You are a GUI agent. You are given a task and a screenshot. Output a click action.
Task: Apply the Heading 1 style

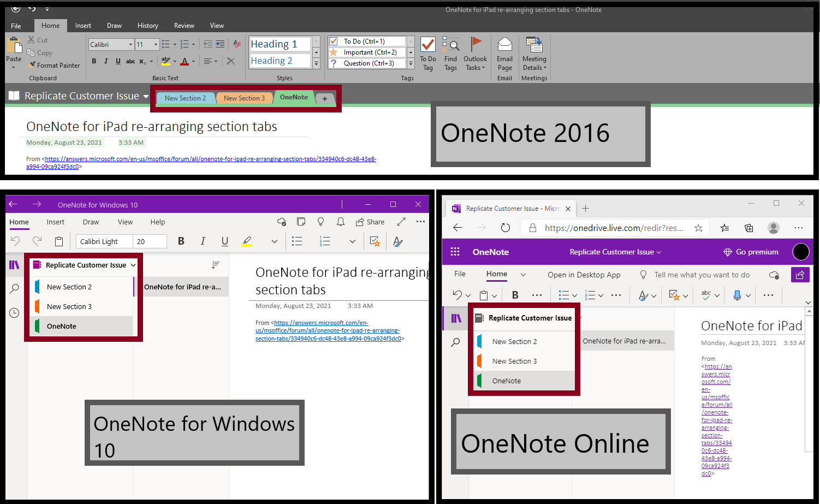(280, 44)
